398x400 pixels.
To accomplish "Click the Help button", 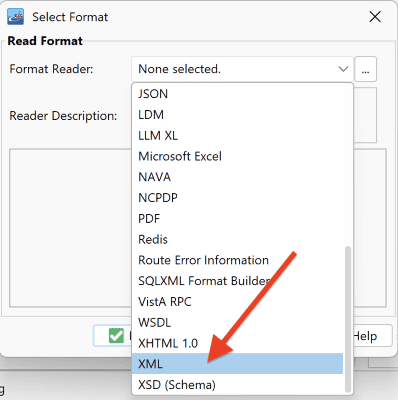I will (373, 336).
